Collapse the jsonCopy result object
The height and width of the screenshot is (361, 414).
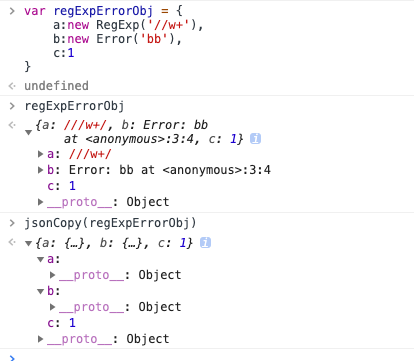[x=29, y=243]
